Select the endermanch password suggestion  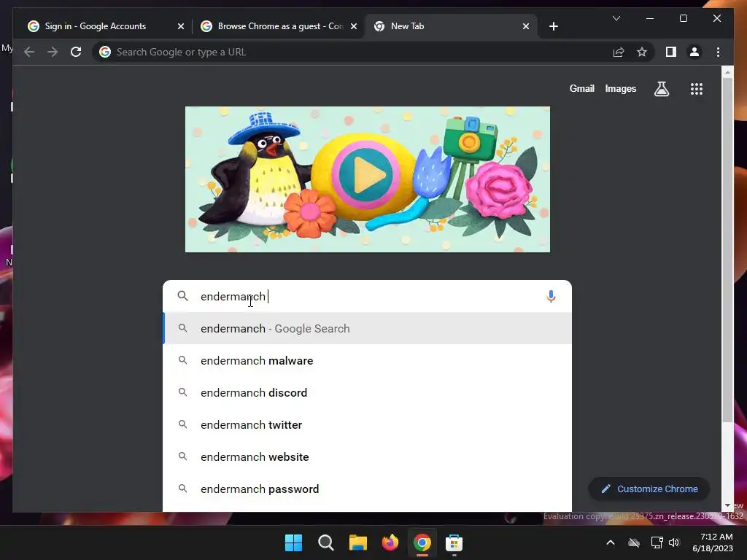368,489
